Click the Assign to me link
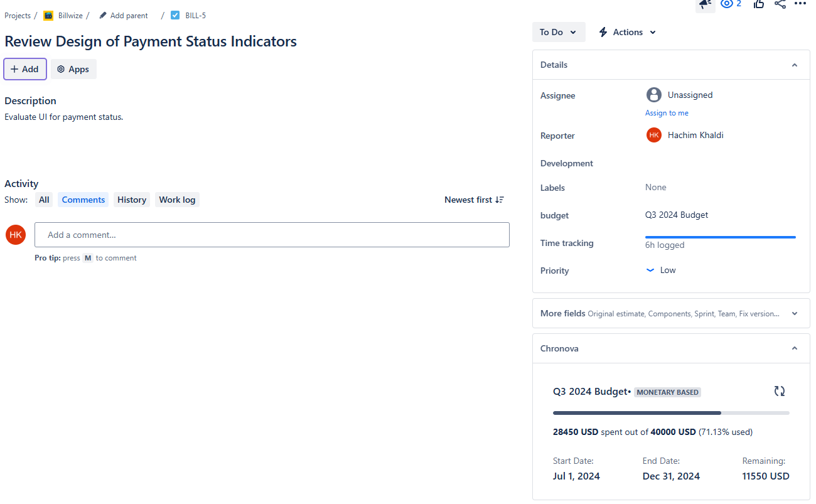 667,113
